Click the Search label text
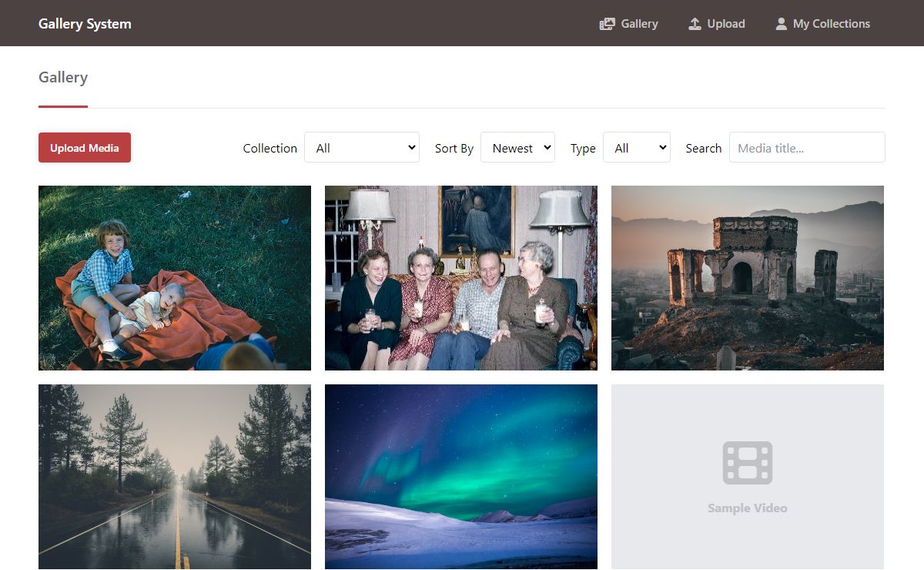The width and height of the screenshot is (924, 570). (704, 148)
